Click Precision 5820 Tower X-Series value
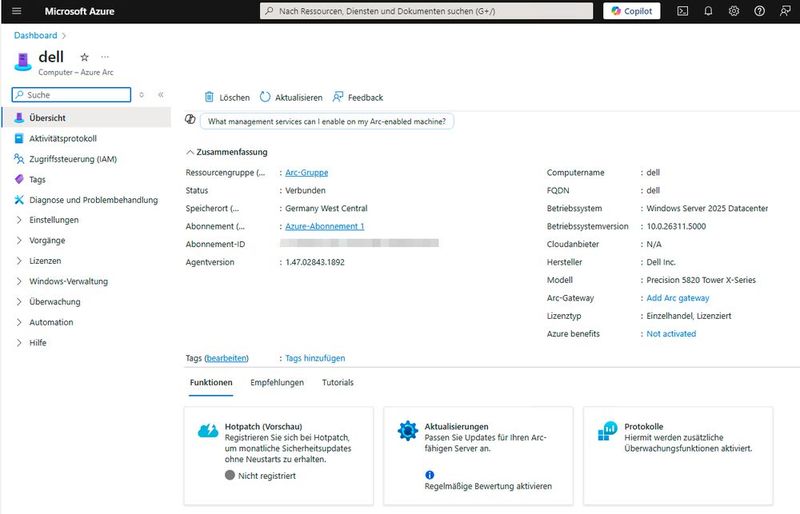This screenshot has height=514, width=800. [701, 280]
